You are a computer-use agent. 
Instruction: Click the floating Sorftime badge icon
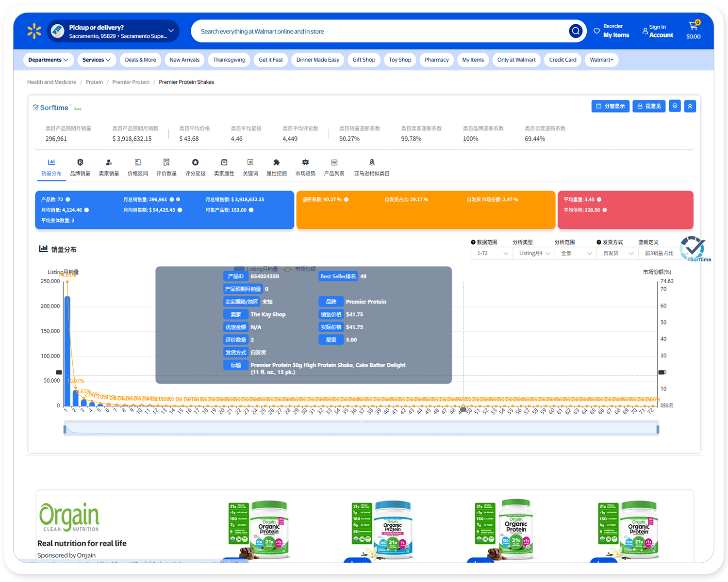693,249
